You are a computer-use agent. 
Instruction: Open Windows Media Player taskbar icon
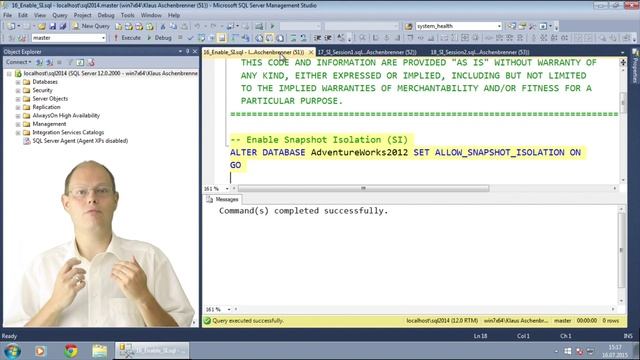coord(40,351)
